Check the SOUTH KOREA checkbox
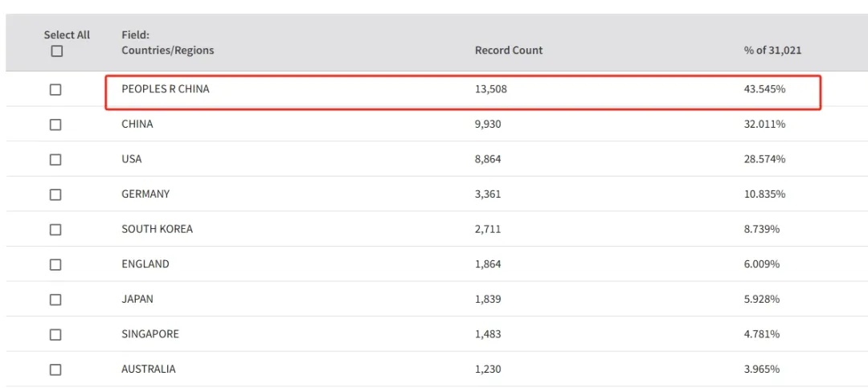Image resolution: width=868 pixels, height=388 pixels. [x=55, y=229]
